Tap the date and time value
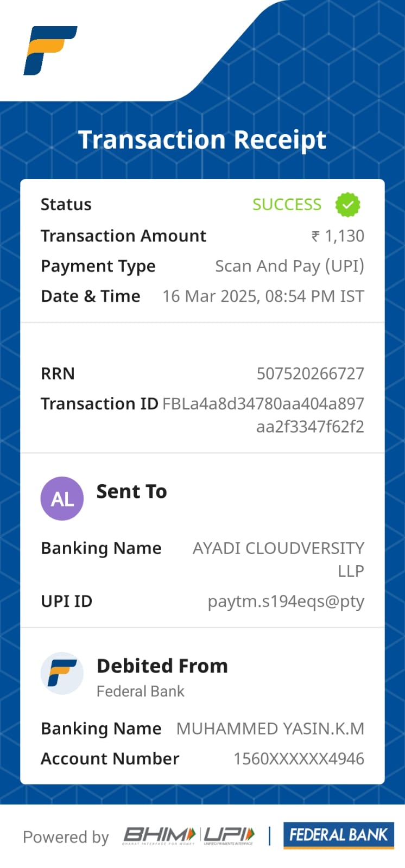Screen dimensions: 405x868 (x=263, y=296)
